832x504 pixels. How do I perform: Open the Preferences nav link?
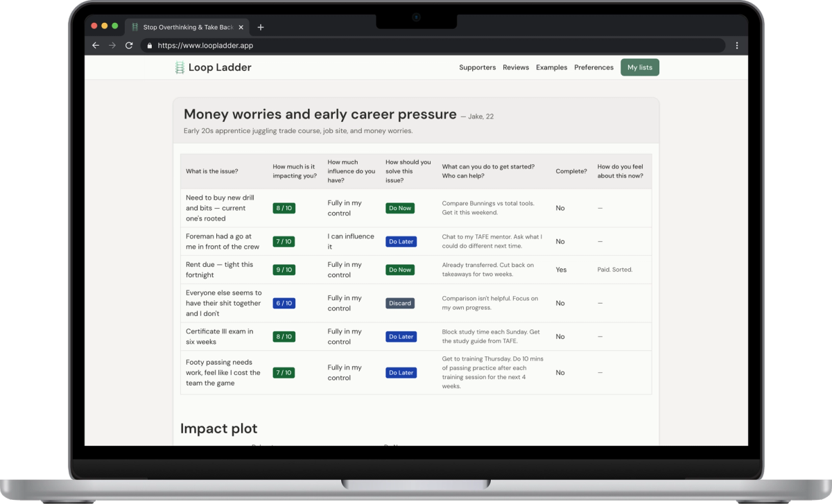tap(593, 67)
